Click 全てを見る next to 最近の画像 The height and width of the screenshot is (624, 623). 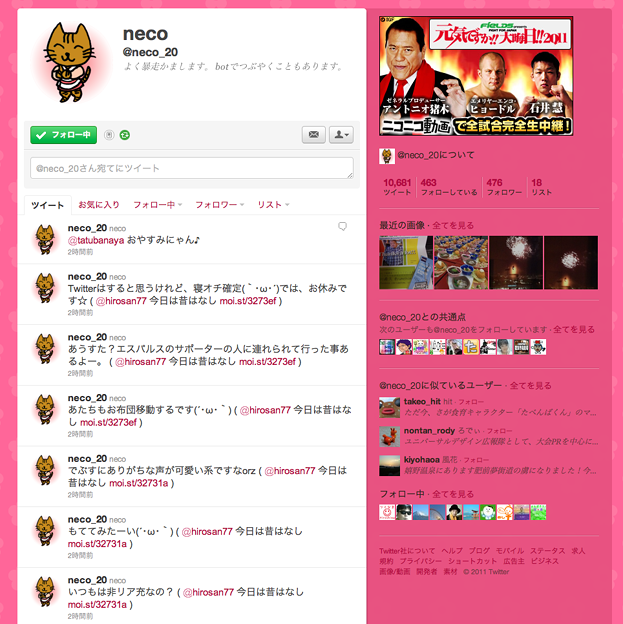[x=453, y=226]
